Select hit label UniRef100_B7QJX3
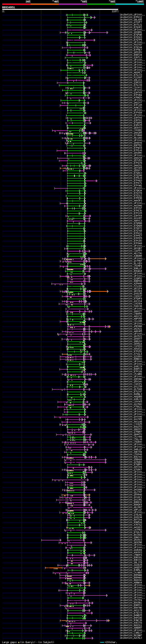The height and width of the screenshot is (644, 146). click(131, 75)
